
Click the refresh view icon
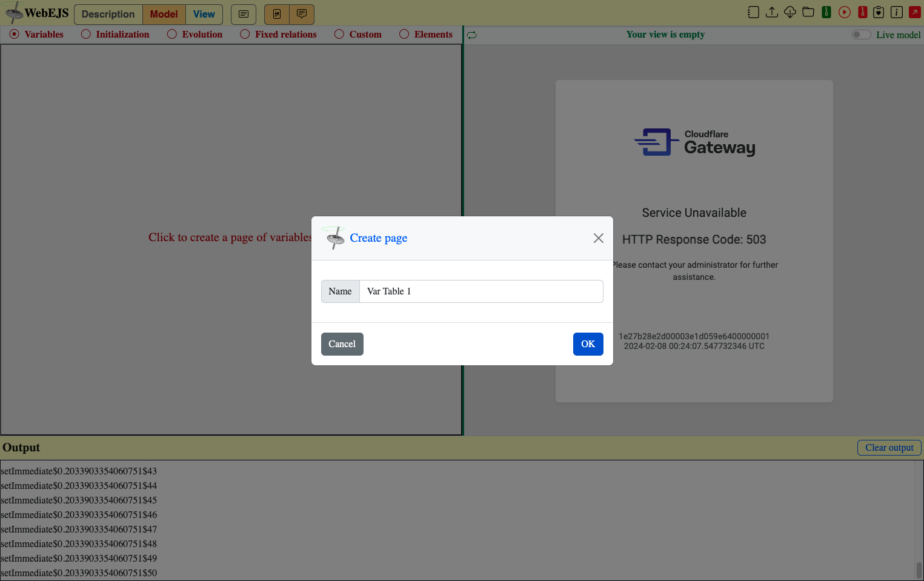[x=472, y=35]
